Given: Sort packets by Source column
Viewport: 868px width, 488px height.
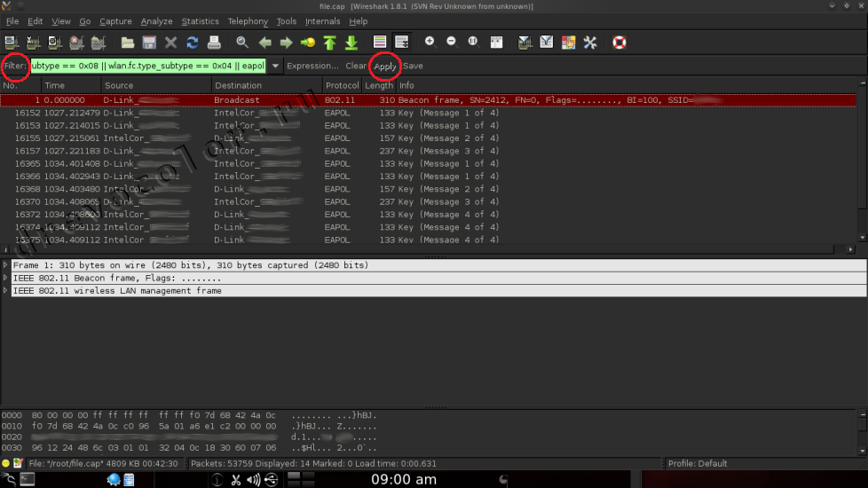Looking at the screenshot, I should (157, 85).
